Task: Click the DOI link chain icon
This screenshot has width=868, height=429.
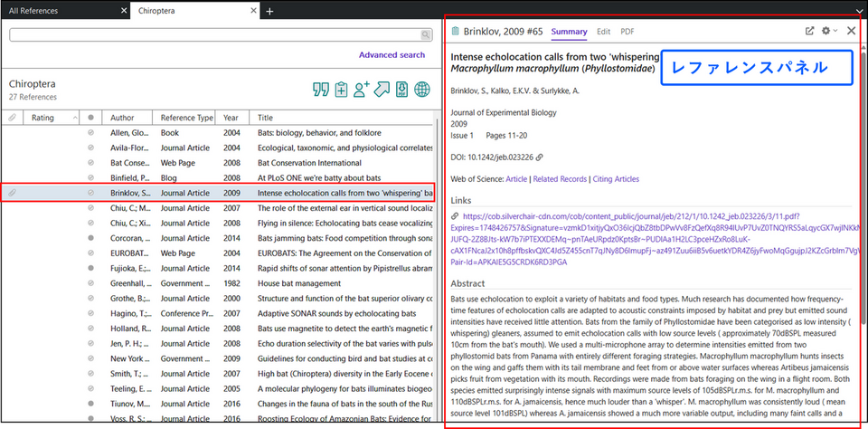Action: [x=540, y=157]
